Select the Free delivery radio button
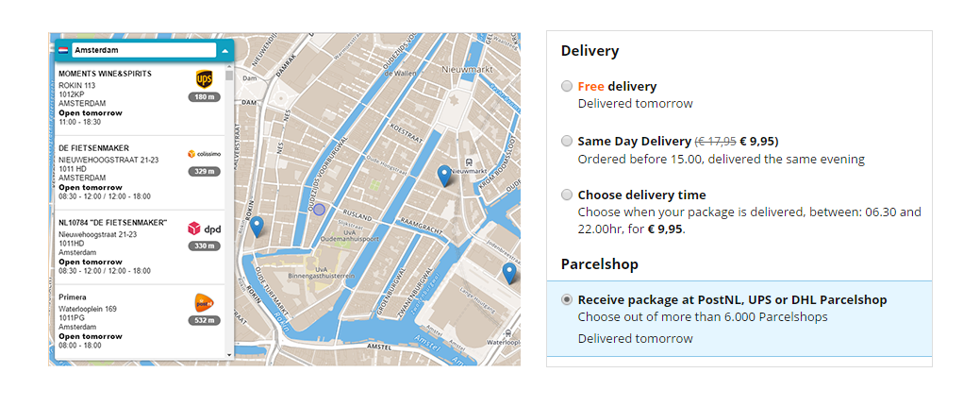980x407 pixels. click(567, 87)
